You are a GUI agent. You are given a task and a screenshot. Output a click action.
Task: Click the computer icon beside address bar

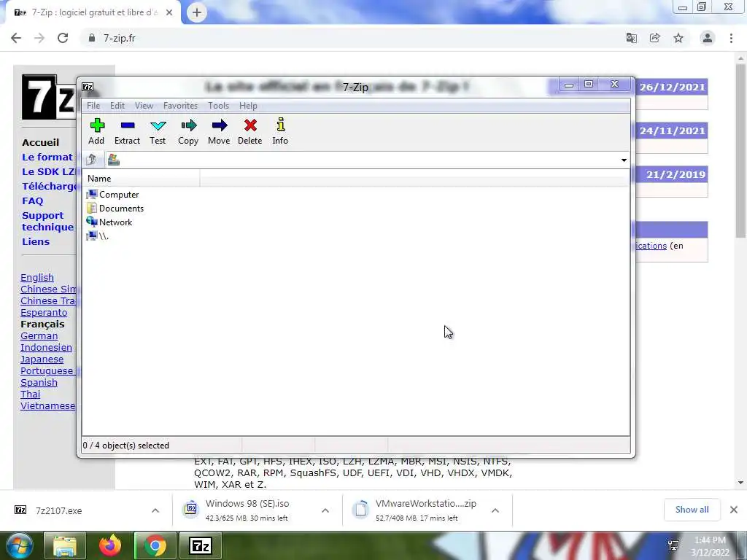[x=113, y=160]
